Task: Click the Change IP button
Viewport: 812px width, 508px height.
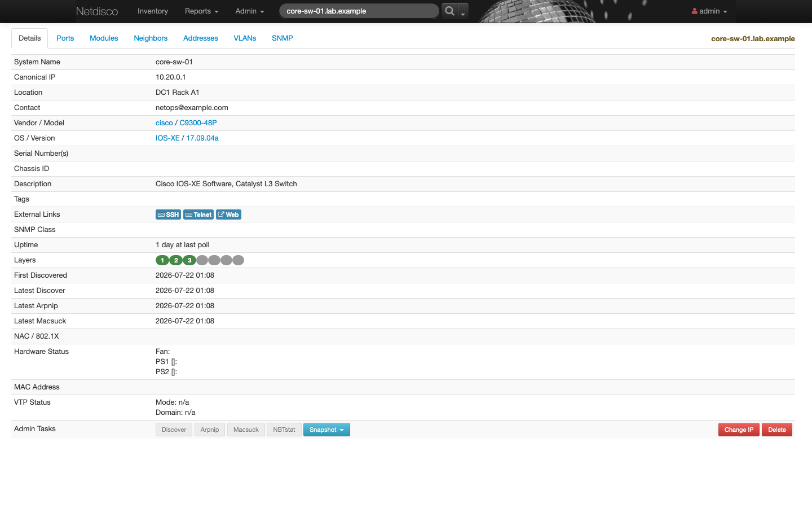Action: (739, 430)
